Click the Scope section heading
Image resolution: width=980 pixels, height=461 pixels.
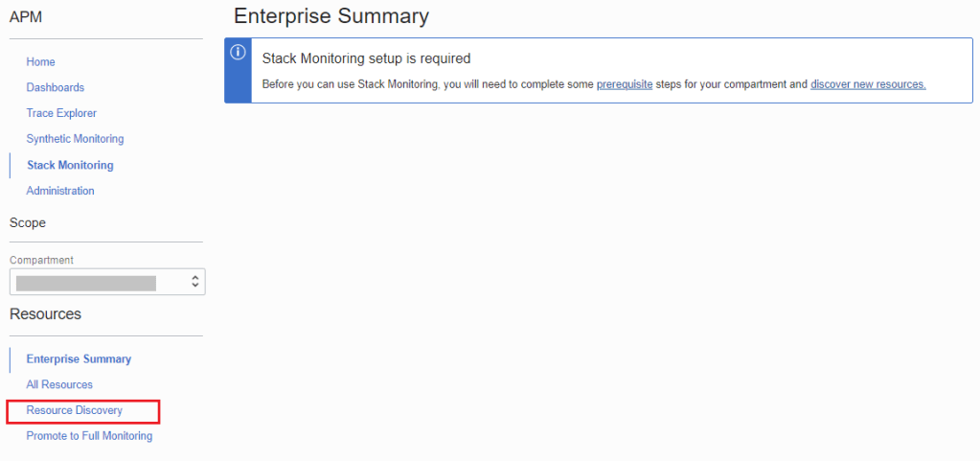(28, 222)
